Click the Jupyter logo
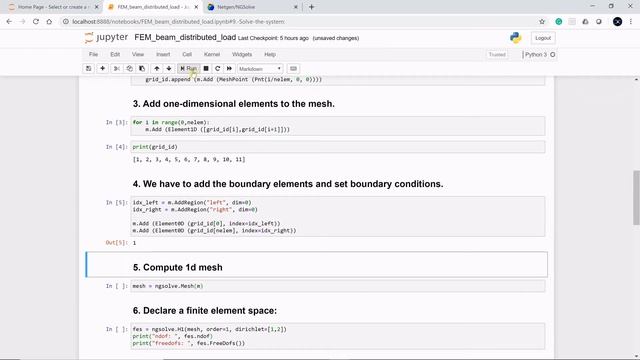The width and height of the screenshot is (640, 360). pos(107,38)
